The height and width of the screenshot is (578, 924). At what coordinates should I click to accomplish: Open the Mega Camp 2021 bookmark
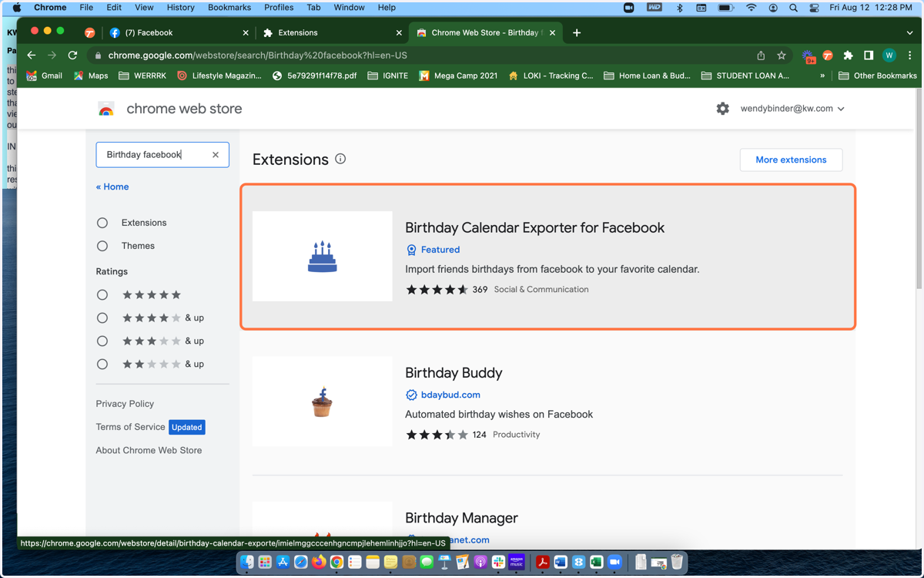[458, 76]
